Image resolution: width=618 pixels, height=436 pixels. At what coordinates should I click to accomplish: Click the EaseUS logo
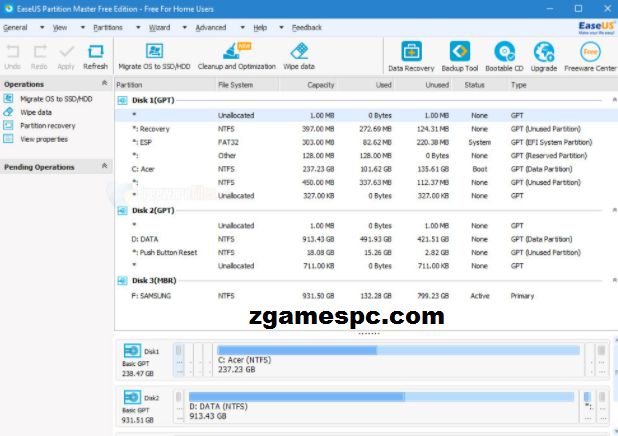tap(596, 28)
